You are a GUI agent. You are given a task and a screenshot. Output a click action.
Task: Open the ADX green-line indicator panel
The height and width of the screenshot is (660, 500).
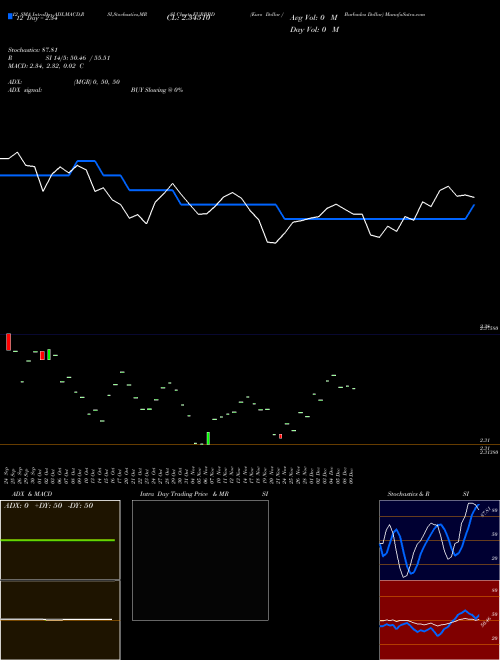[x=60, y=540]
